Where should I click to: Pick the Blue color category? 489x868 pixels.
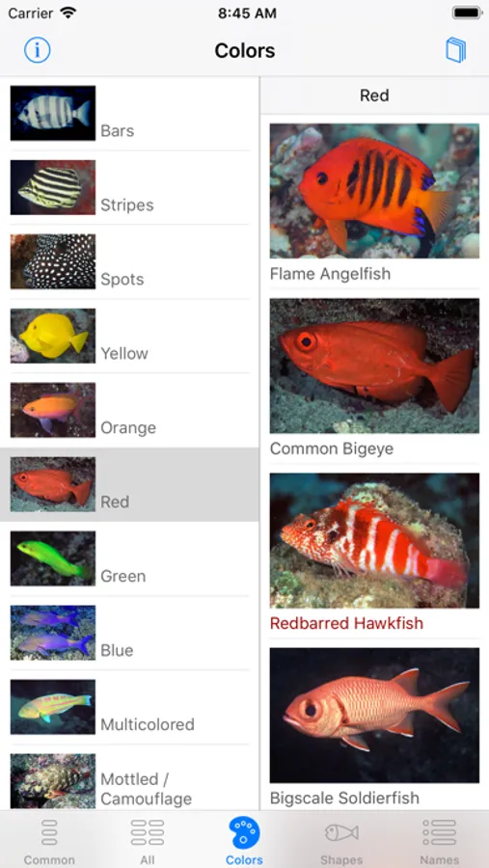coord(129,633)
